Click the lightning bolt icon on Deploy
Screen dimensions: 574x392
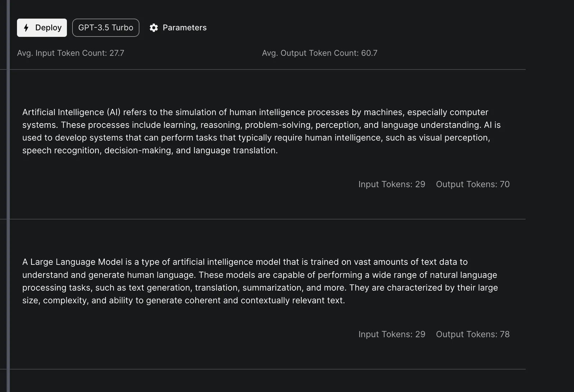[26, 28]
